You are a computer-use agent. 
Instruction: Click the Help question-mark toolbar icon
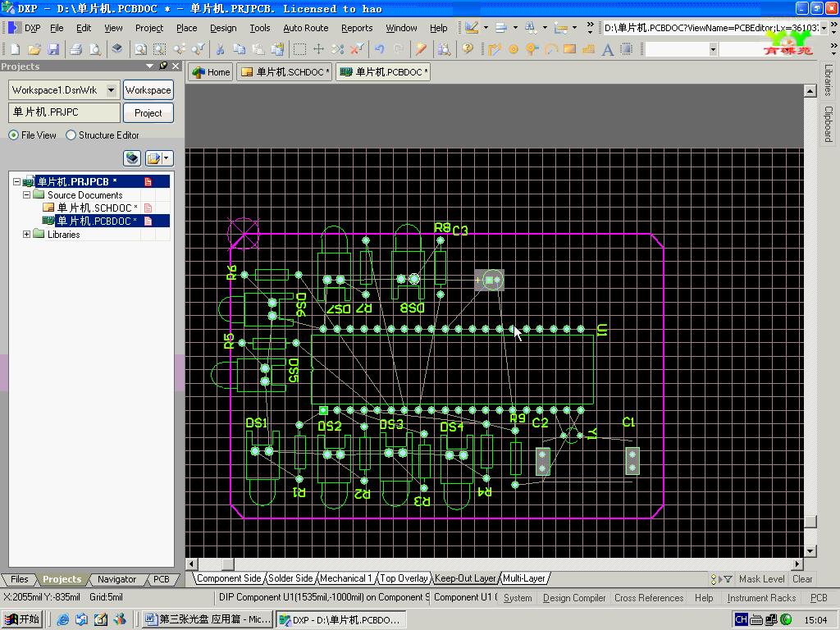click(x=468, y=49)
